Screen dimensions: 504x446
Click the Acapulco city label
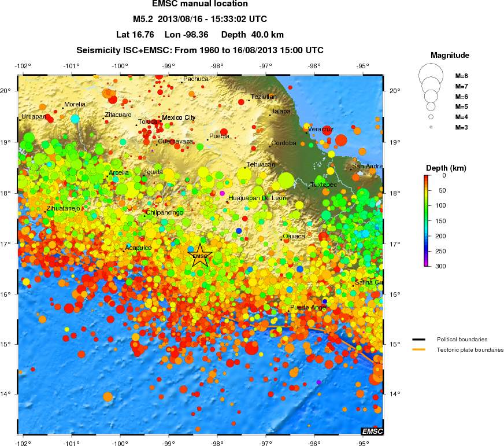pos(138,248)
